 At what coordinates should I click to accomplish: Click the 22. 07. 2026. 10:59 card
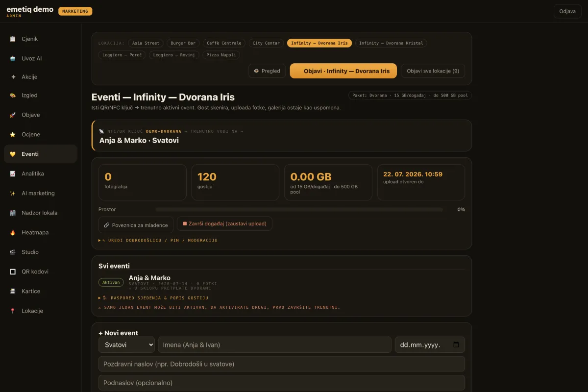coord(421,182)
